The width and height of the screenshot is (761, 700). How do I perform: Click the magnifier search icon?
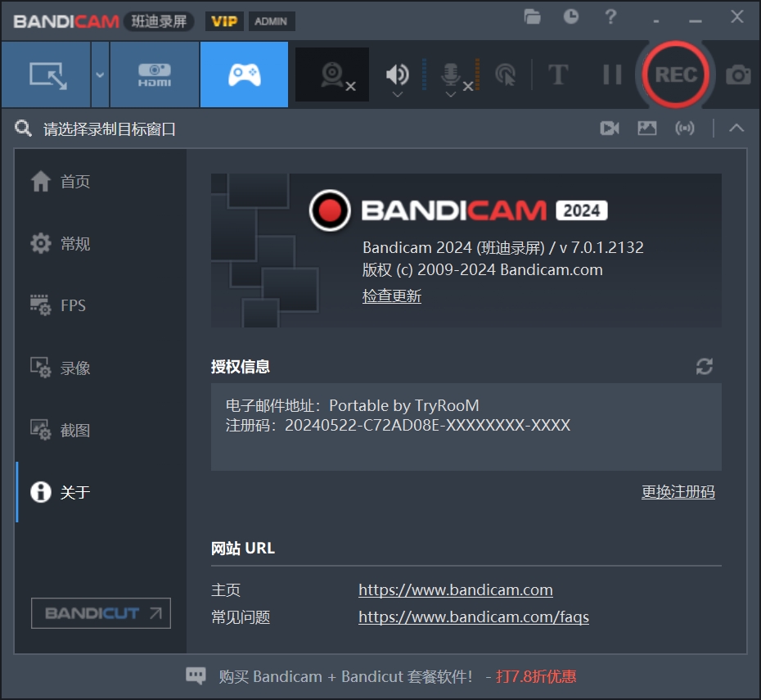click(23, 129)
